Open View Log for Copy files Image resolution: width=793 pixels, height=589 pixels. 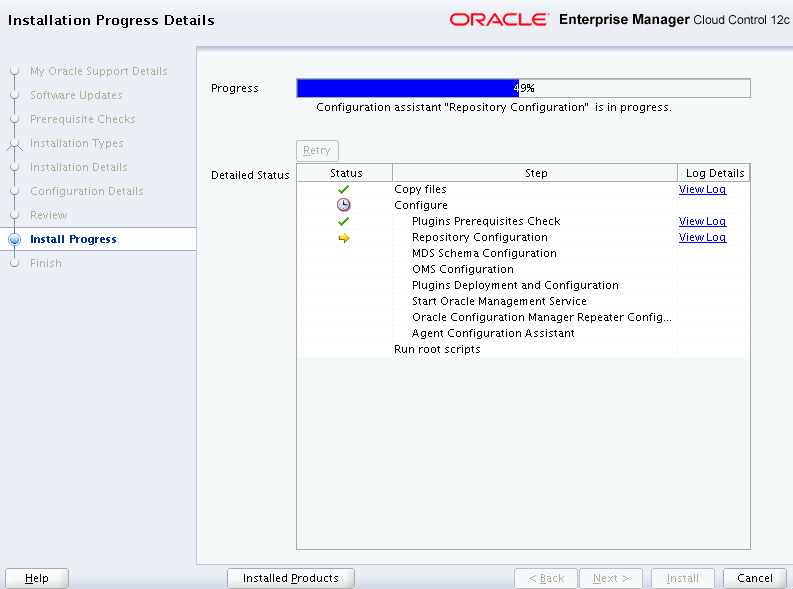coord(702,189)
